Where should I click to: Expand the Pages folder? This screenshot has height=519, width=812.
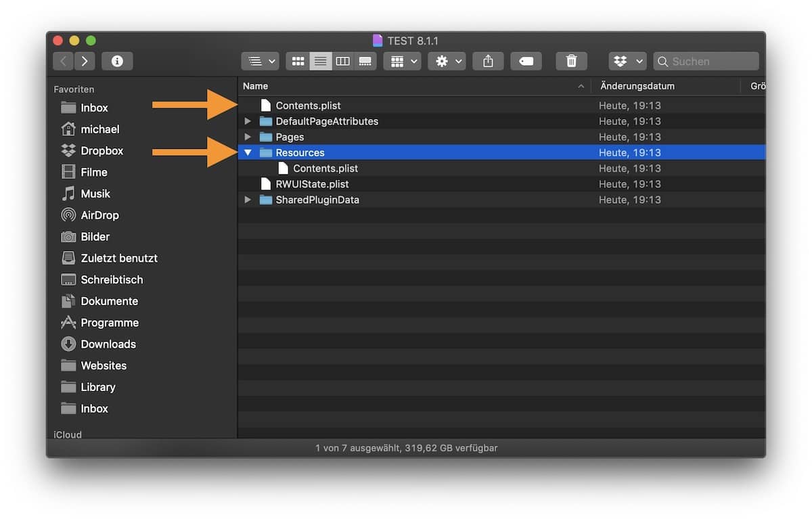click(248, 137)
